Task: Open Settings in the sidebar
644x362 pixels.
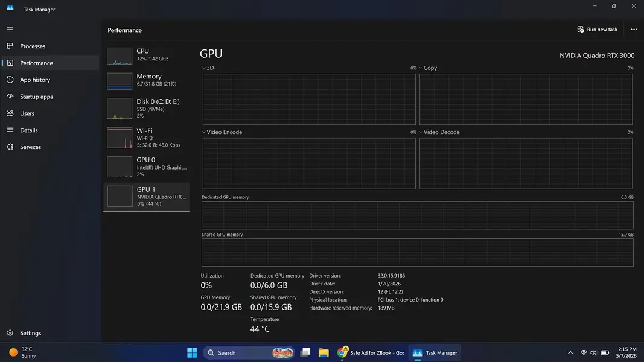Action: coord(50,333)
